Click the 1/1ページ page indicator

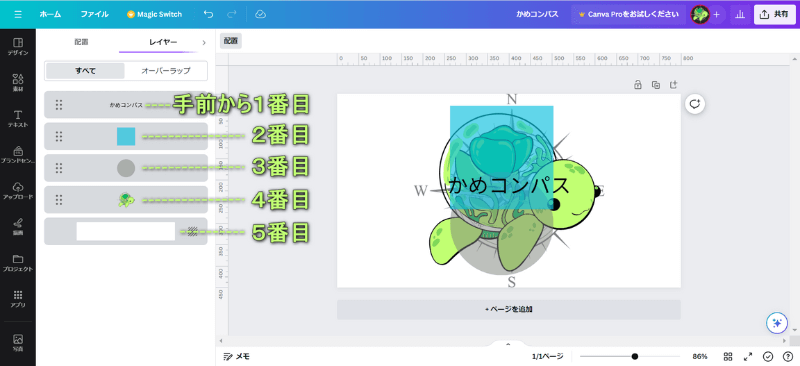pyautogui.click(x=547, y=356)
